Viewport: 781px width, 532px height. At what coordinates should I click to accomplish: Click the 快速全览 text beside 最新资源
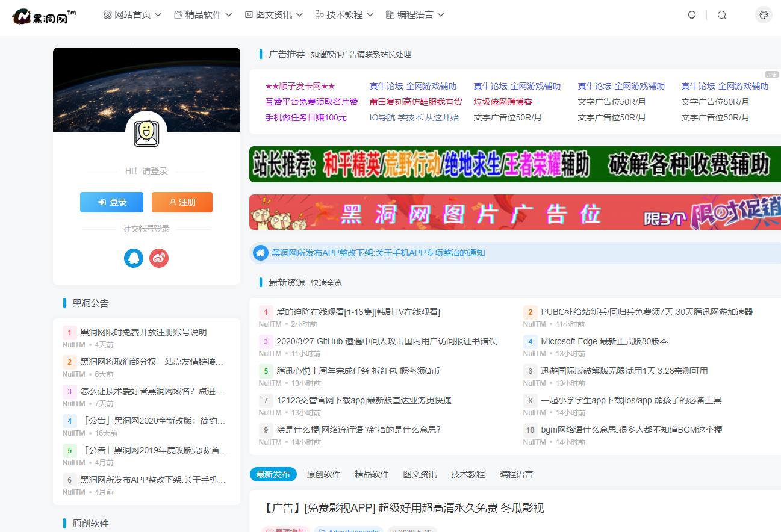click(326, 283)
